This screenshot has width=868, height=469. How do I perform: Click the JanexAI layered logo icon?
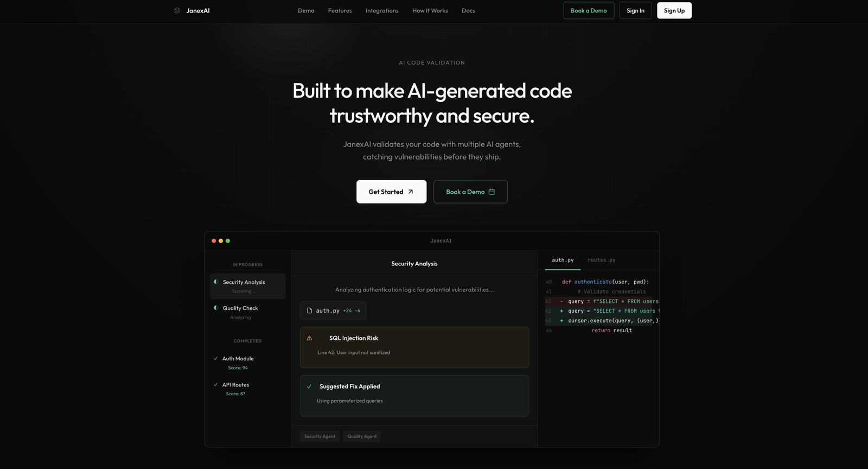click(177, 11)
